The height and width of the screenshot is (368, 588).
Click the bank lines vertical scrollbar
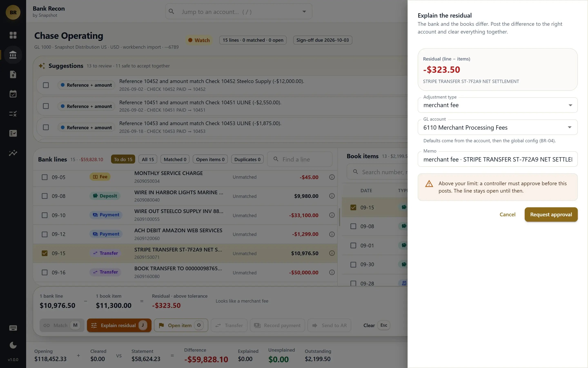(x=339, y=217)
